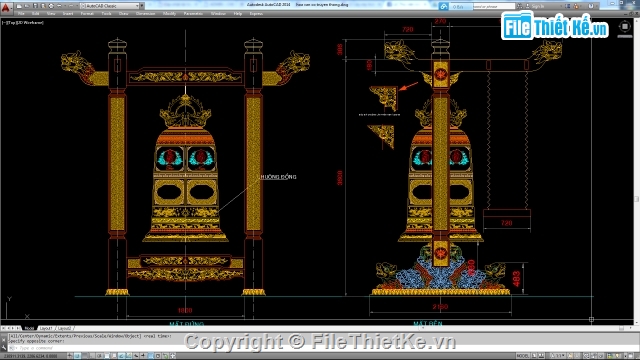640x360 pixels.
Task: Click the ViewCube in the drawing area
Action: (624, 27)
